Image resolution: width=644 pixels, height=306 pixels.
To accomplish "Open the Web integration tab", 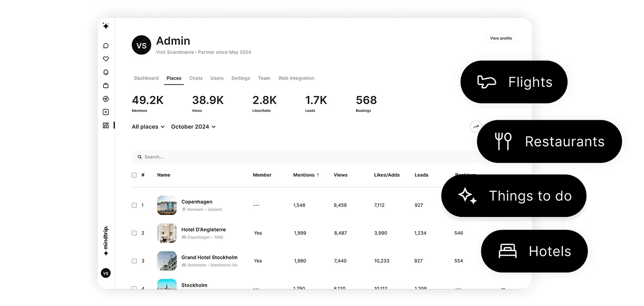I will [x=296, y=78].
